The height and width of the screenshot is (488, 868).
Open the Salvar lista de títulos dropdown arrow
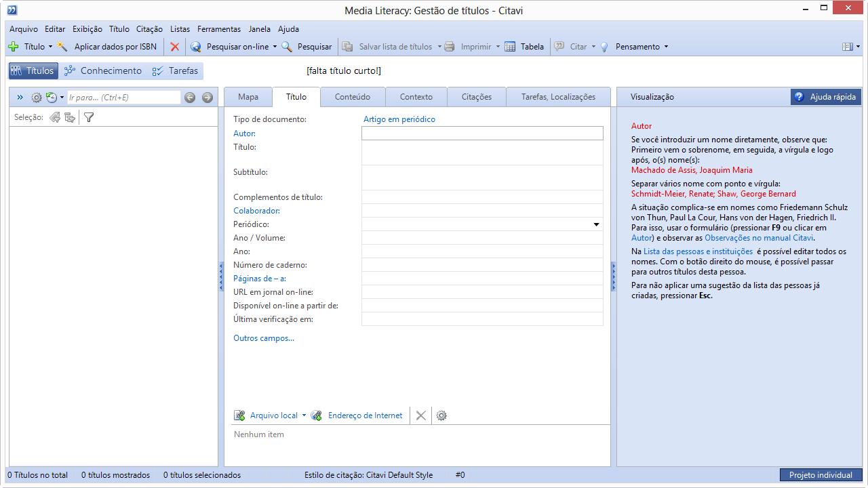point(439,47)
